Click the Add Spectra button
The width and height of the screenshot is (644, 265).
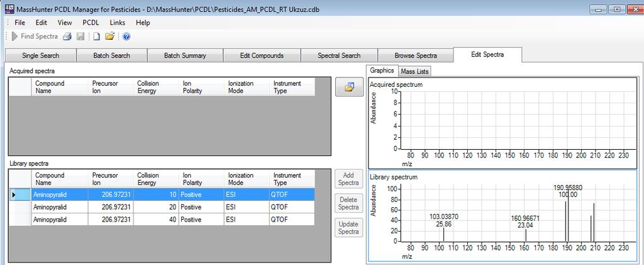point(348,179)
